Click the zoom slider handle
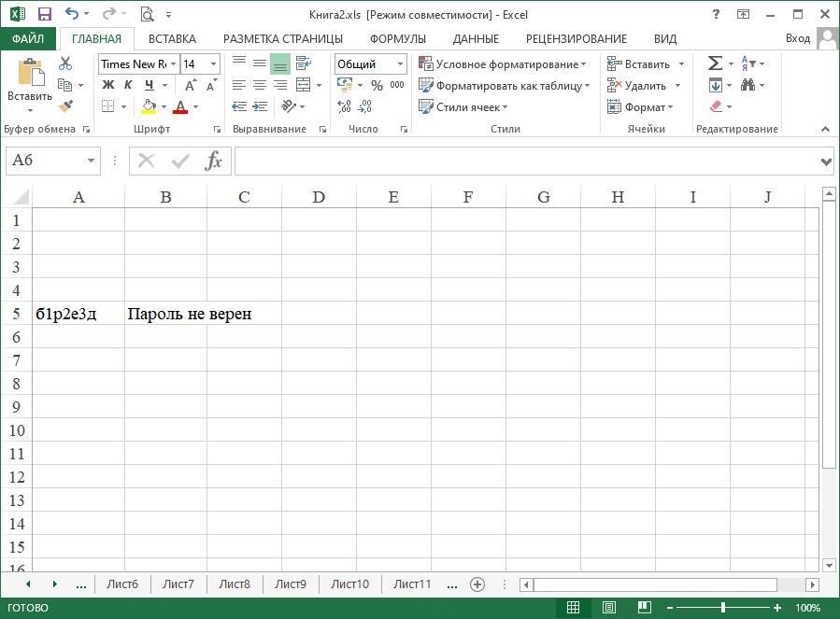Screen dimensions: 840x619 point(723,607)
